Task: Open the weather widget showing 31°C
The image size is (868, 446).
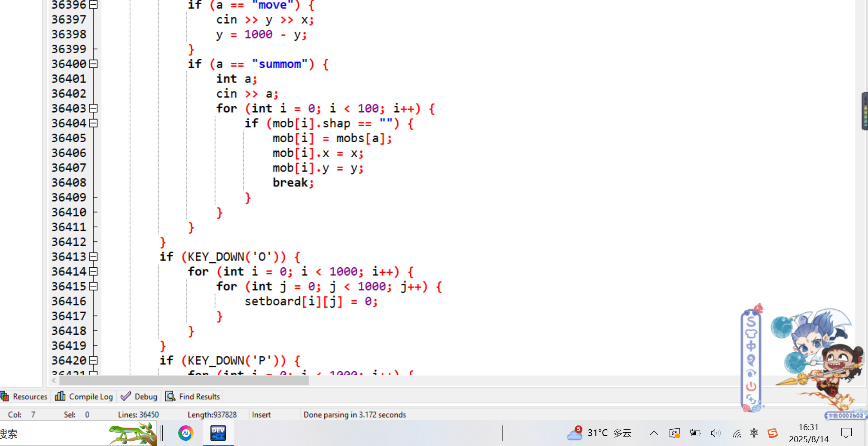Action: 600,433
